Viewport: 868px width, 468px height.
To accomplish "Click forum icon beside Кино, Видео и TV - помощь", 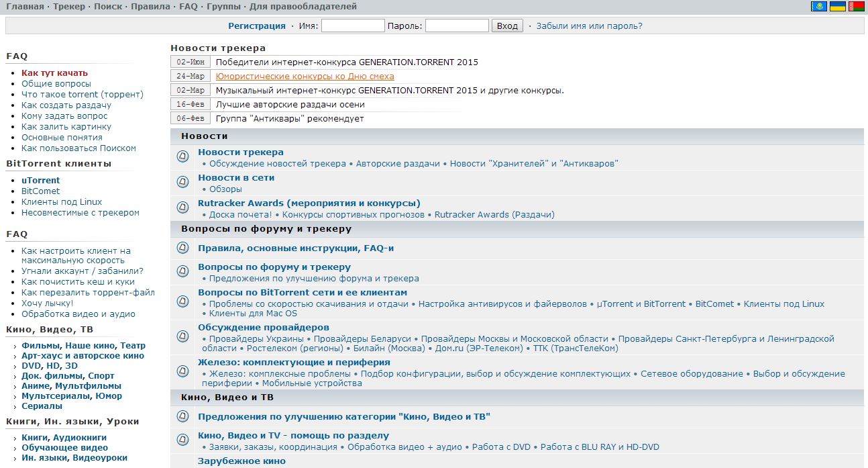I will (182, 440).
